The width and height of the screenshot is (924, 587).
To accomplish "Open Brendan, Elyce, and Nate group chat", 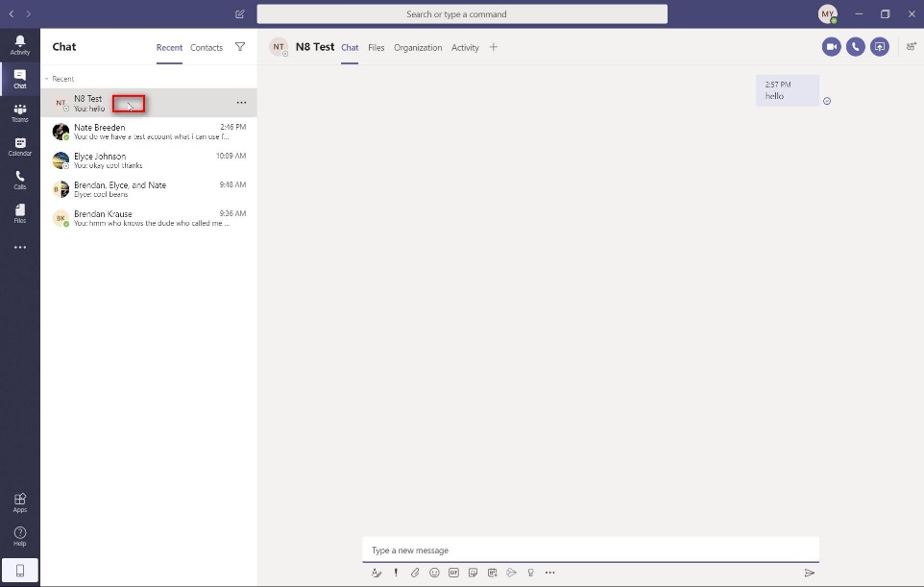I will pos(149,189).
